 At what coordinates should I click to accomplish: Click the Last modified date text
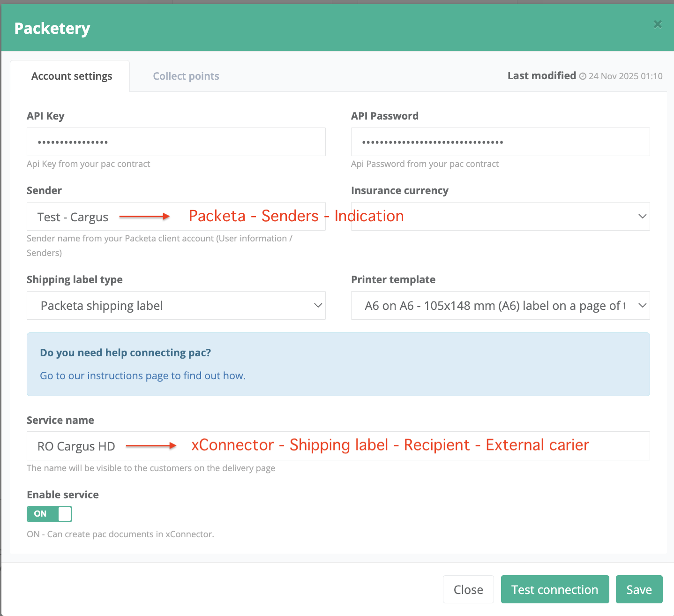(626, 76)
